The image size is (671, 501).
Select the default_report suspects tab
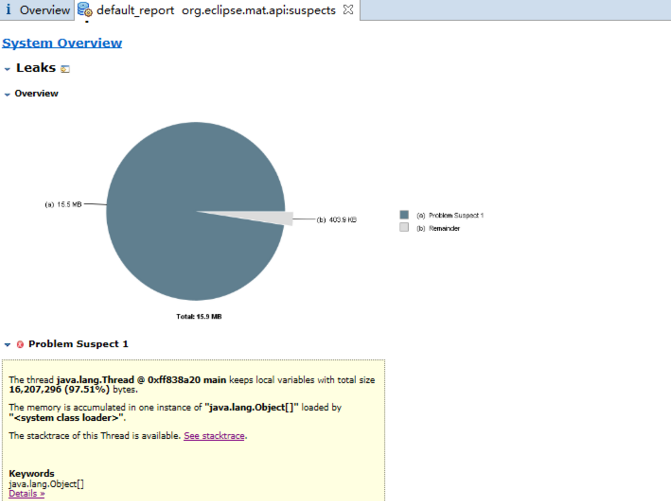(217, 10)
